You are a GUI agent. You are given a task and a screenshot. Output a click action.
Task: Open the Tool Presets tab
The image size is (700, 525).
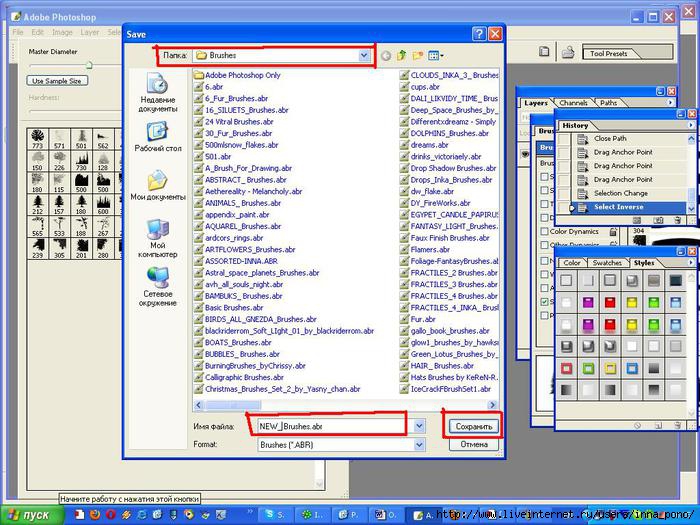pos(608,54)
